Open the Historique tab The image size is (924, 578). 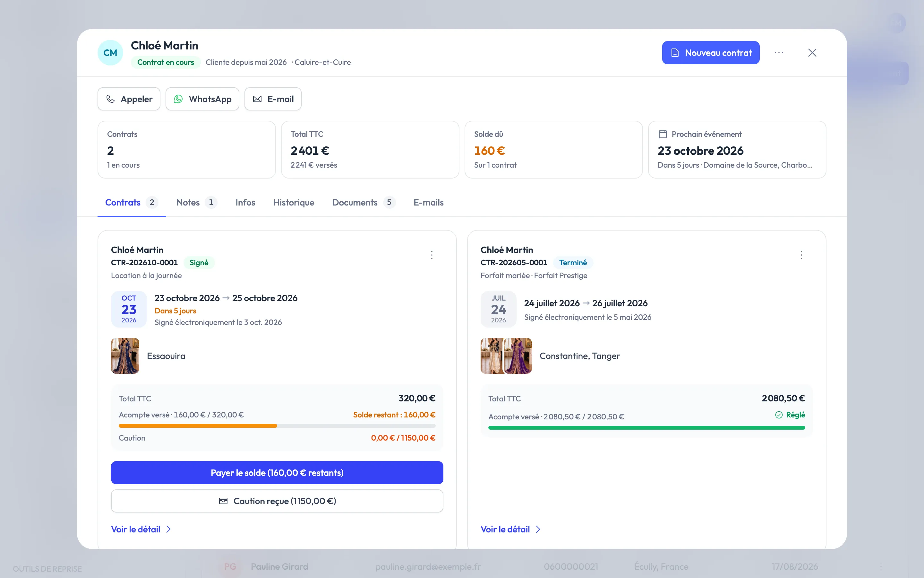(x=294, y=203)
